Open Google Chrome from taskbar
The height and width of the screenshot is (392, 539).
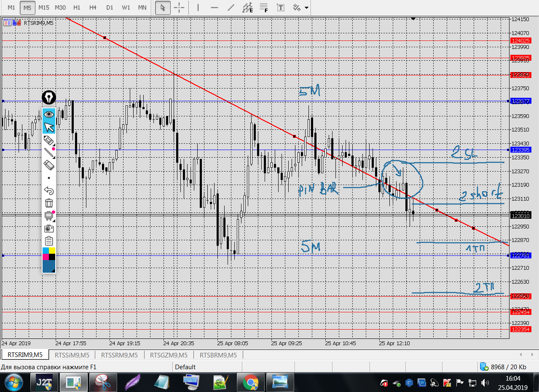click(250, 383)
